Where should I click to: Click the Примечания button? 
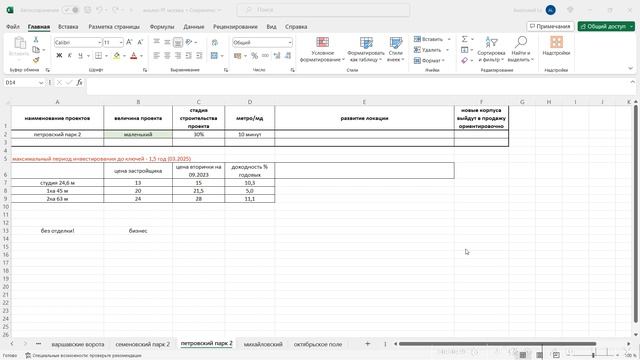[550, 27]
